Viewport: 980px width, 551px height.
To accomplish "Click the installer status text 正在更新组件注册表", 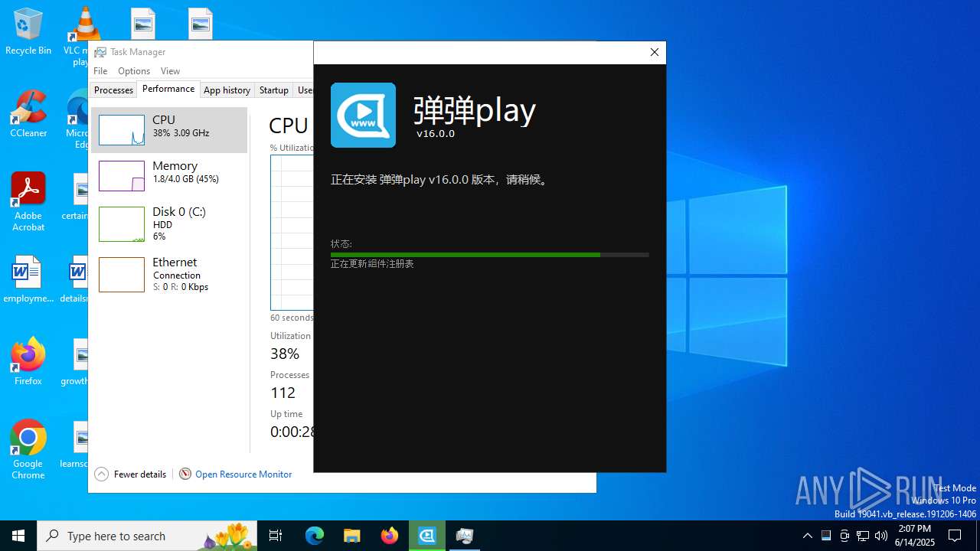I will click(x=372, y=264).
